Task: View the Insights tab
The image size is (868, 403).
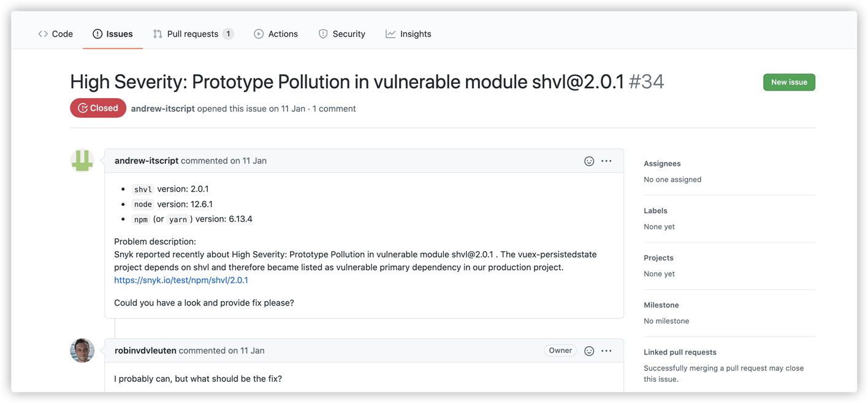Action: [x=408, y=34]
